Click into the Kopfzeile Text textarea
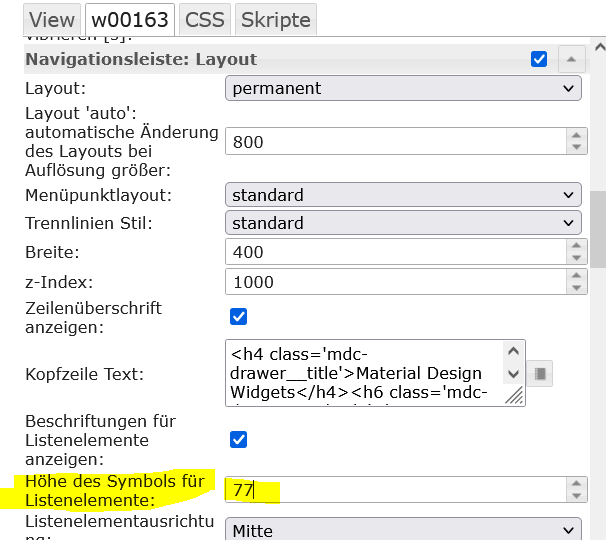Viewport: 606px width, 540px height. (x=365, y=373)
